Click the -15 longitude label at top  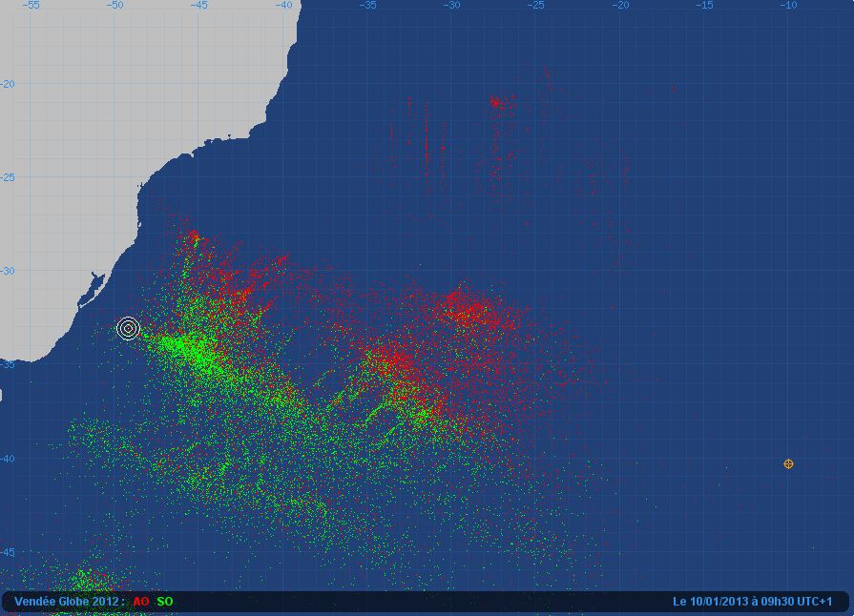click(705, 6)
